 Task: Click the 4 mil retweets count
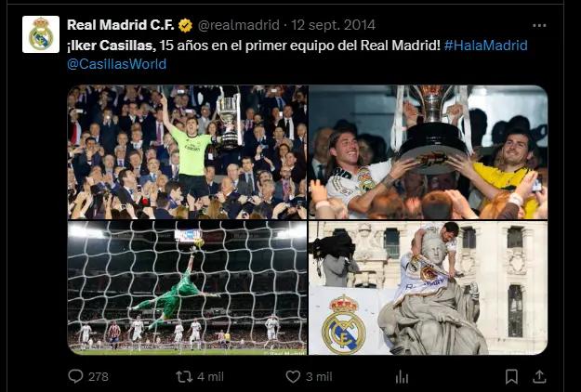pos(210,377)
